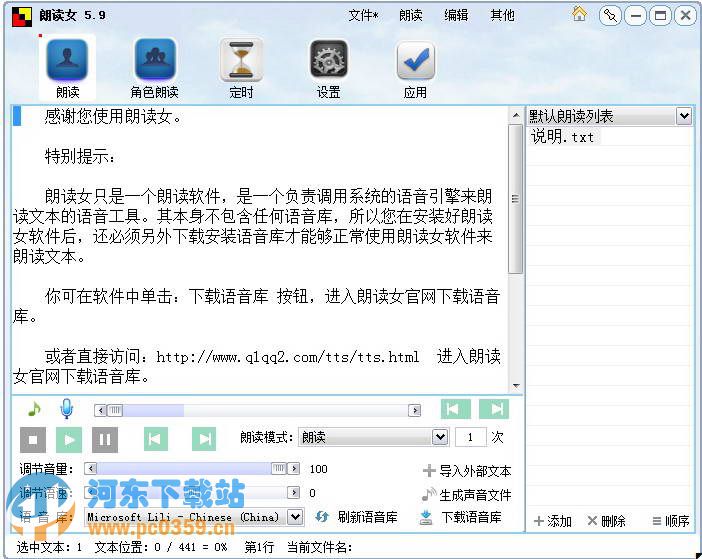
Task: Click the home icon in title bar
Action: click(x=579, y=14)
